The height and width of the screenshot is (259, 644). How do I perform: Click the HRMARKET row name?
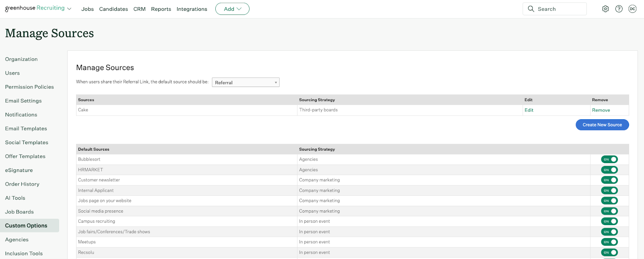tap(91, 170)
